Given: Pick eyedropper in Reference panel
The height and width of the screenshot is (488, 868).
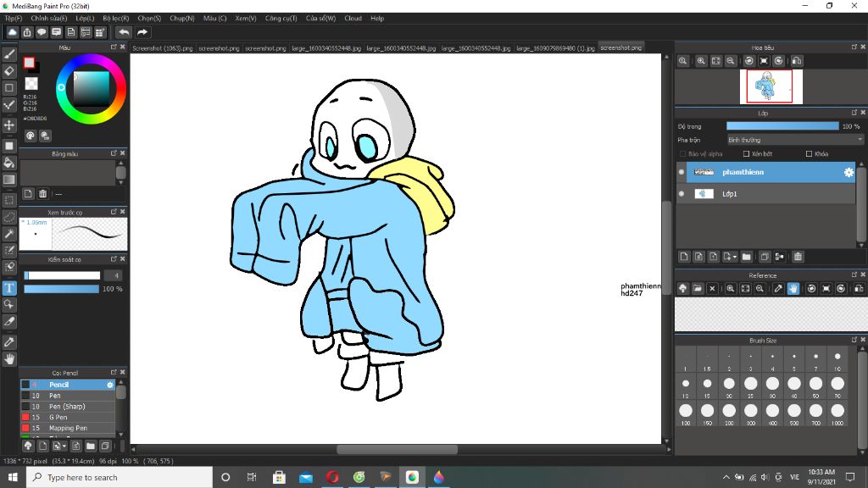Looking at the screenshot, I should coord(778,288).
